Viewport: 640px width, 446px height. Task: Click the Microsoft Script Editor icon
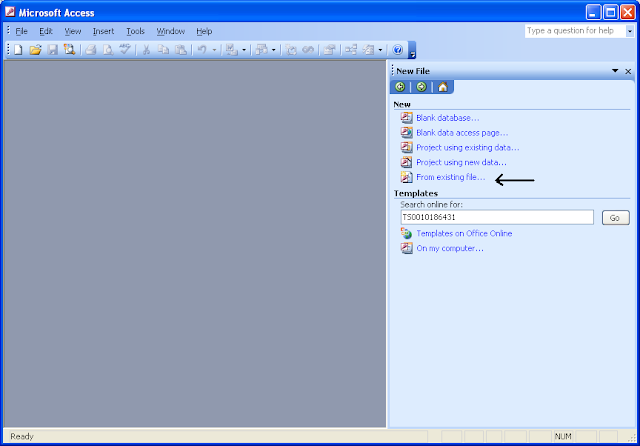point(308,50)
